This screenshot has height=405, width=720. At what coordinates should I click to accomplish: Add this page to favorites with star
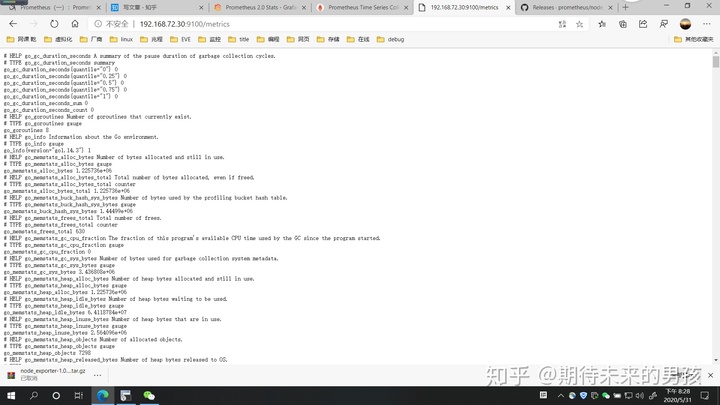pyautogui.click(x=579, y=24)
